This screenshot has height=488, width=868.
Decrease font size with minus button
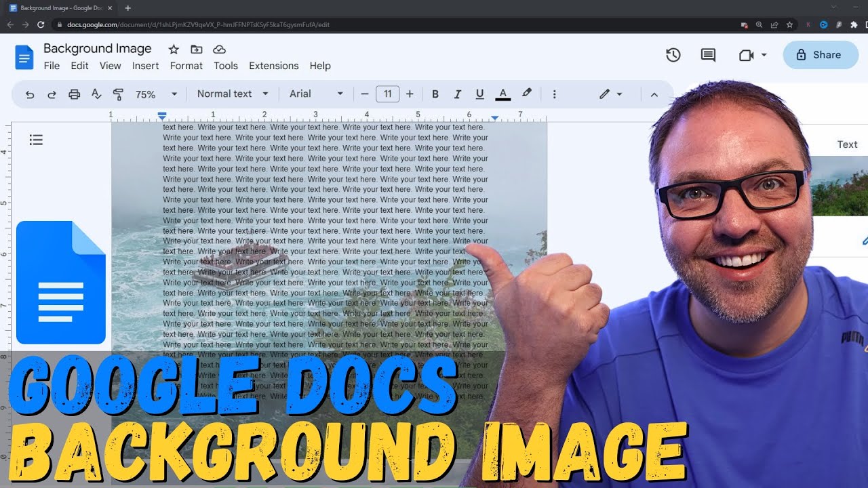(365, 94)
